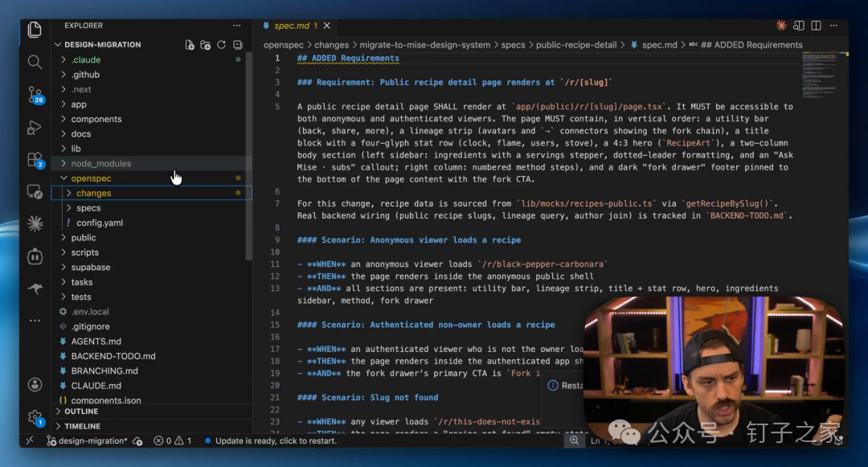The height and width of the screenshot is (467, 868).
Task: Click the design-migration branch in status bar
Action: pos(87,440)
